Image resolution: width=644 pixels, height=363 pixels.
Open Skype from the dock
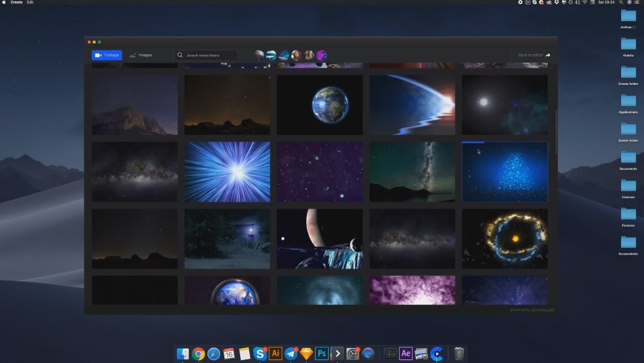pyautogui.click(x=259, y=353)
